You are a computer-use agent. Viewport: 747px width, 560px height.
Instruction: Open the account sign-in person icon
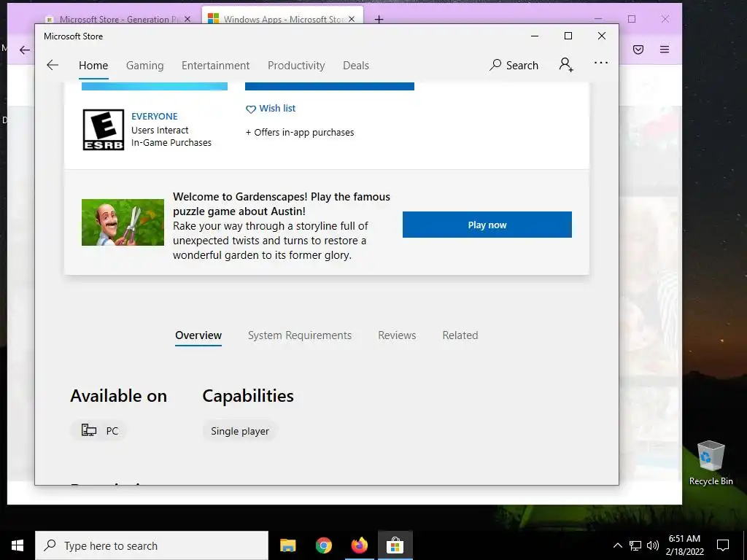[566, 64]
